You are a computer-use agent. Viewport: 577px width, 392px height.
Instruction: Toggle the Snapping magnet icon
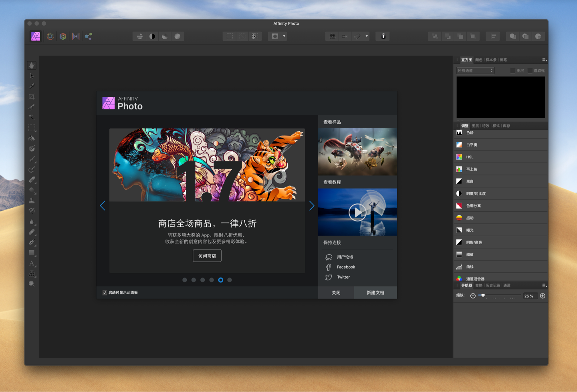(x=357, y=36)
